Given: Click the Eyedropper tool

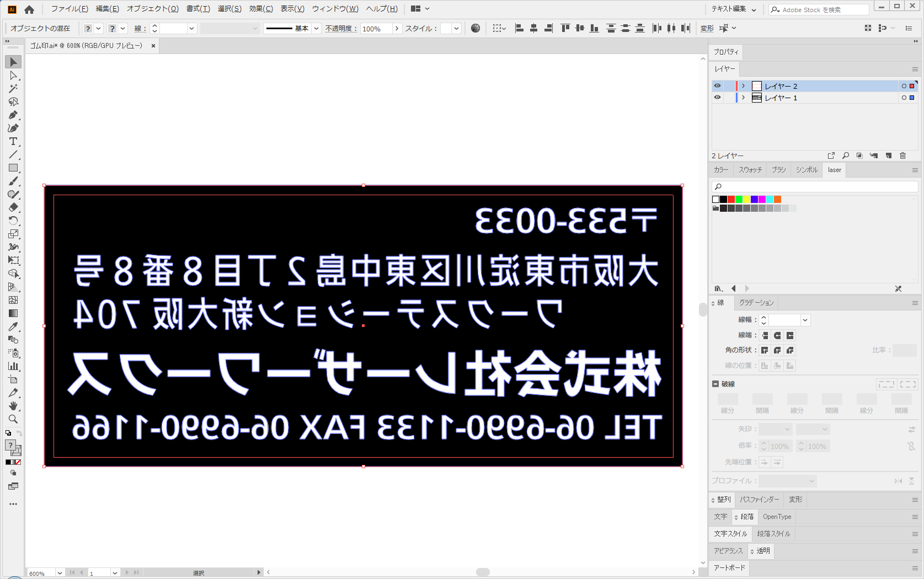Looking at the screenshot, I should (13, 326).
